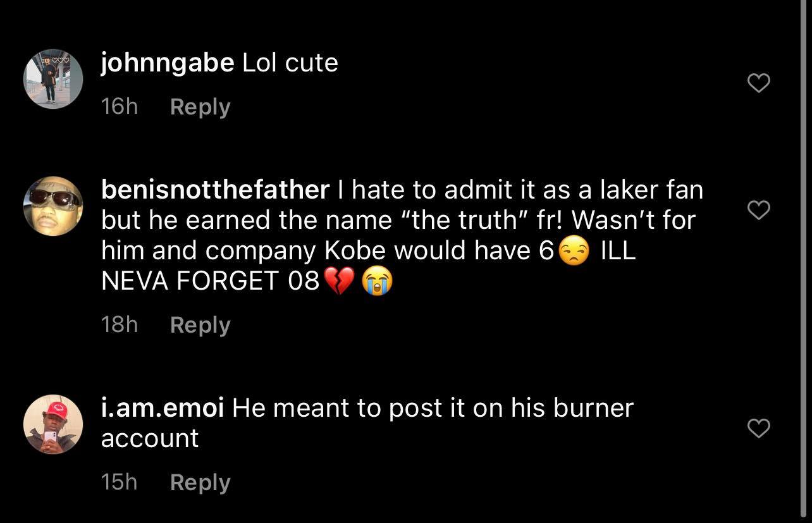Image resolution: width=812 pixels, height=523 pixels.
Task: Click the crying face emoji
Action: pos(377,281)
